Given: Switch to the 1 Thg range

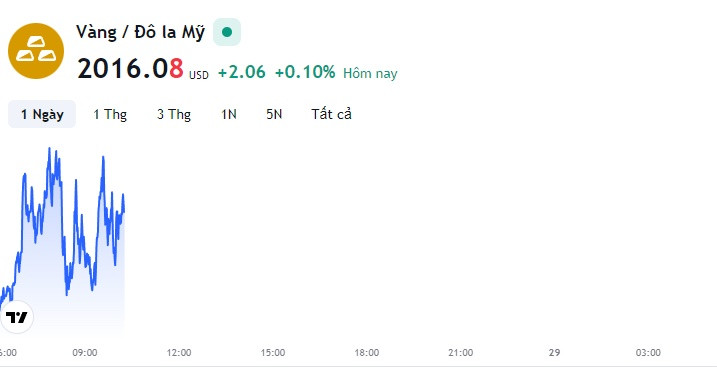Looking at the screenshot, I should 110,114.
